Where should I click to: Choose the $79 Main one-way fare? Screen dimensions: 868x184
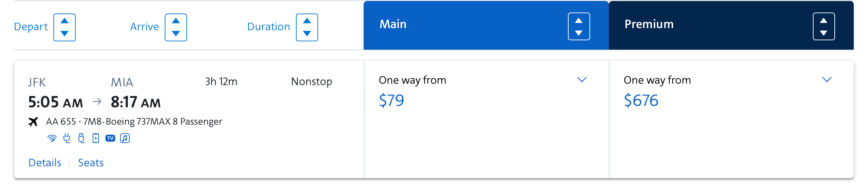(392, 101)
